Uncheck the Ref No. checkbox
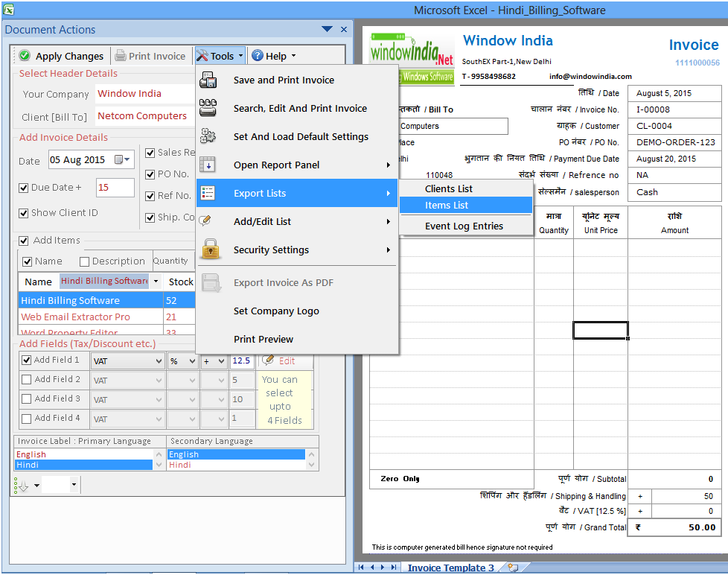This screenshot has height=575, width=728. (150, 196)
